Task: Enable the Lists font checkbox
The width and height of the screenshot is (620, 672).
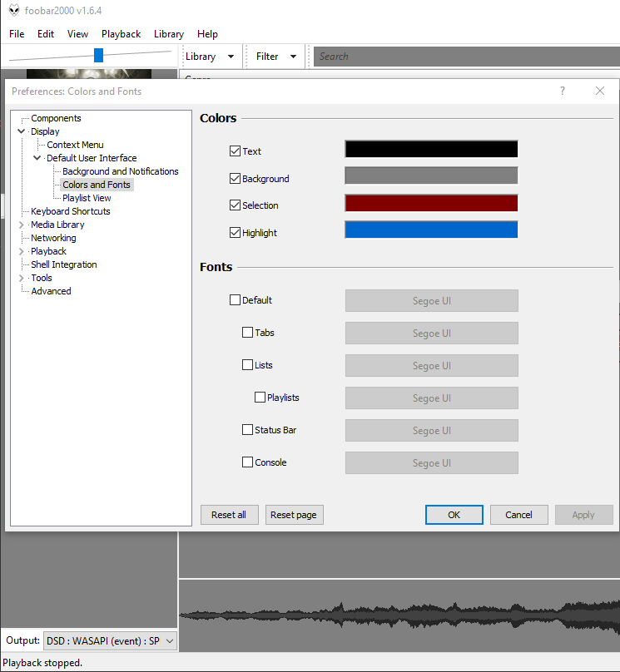Action: [x=247, y=365]
